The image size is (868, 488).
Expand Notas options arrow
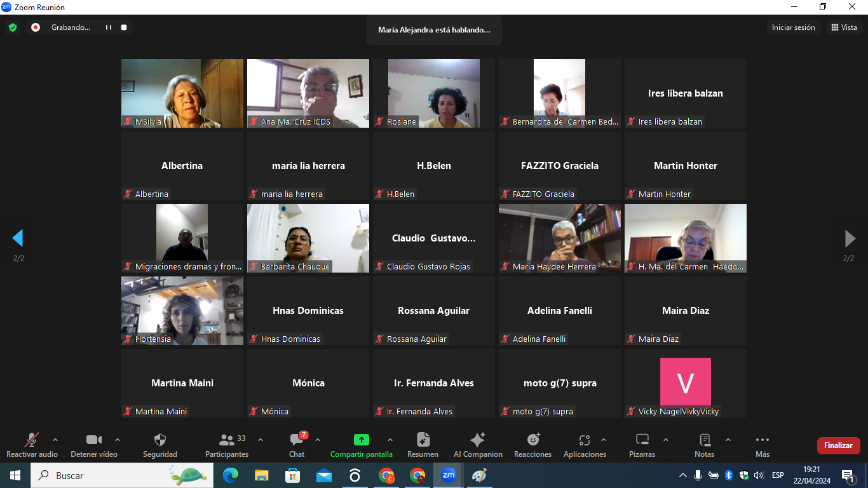pyautogui.click(x=728, y=440)
